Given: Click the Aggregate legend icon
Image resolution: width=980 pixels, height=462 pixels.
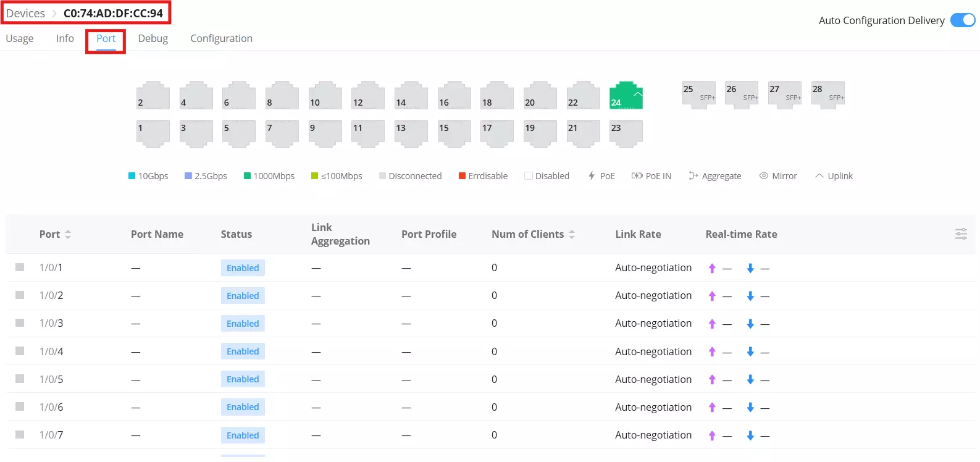Looking at the screenshot, I should pos(693,176).
